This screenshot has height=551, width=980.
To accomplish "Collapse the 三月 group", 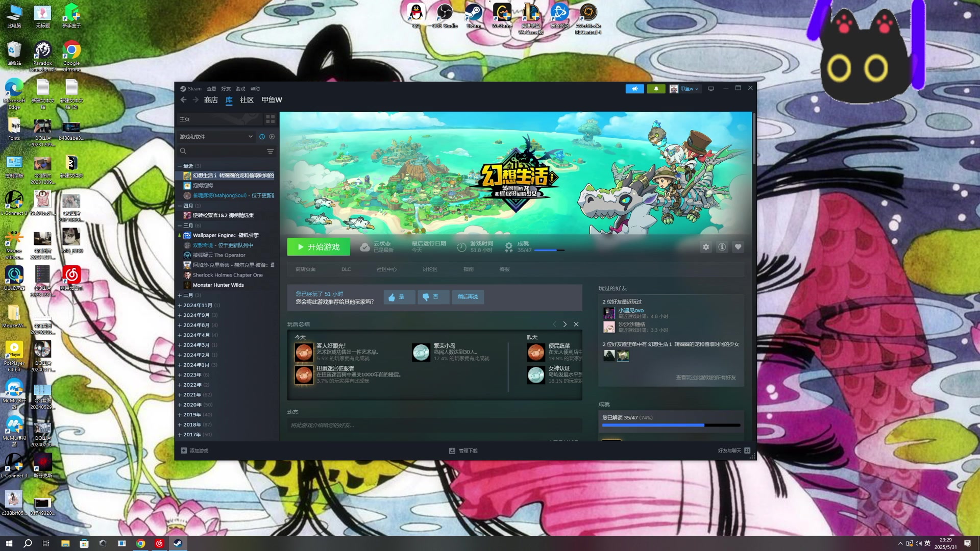I will (x=180, y=226).
